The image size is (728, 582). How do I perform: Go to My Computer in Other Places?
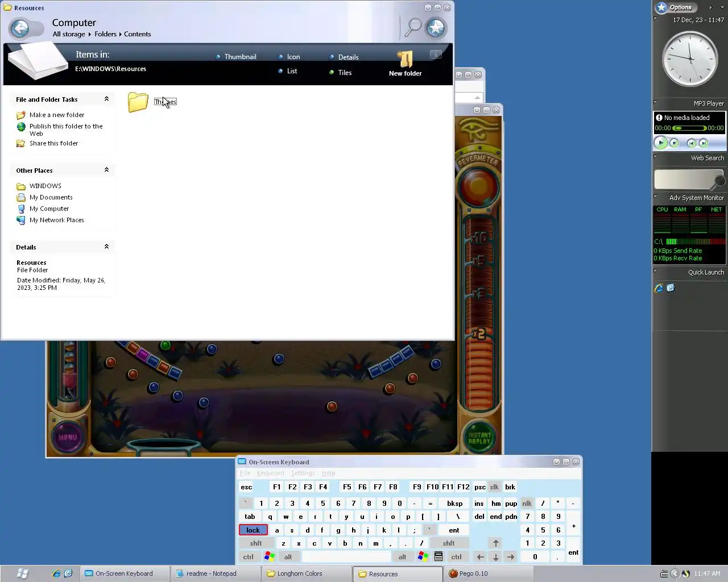(x=49, y=209)
